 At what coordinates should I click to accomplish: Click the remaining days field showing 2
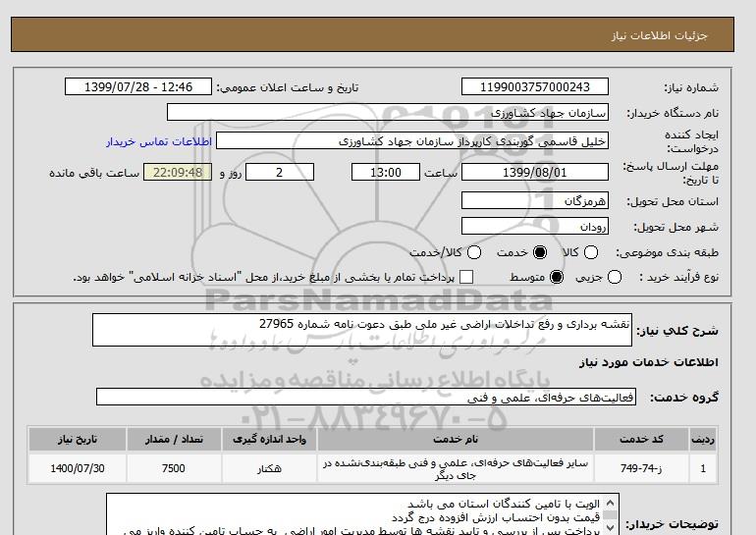pyautogui.click(x=280, y=172)
